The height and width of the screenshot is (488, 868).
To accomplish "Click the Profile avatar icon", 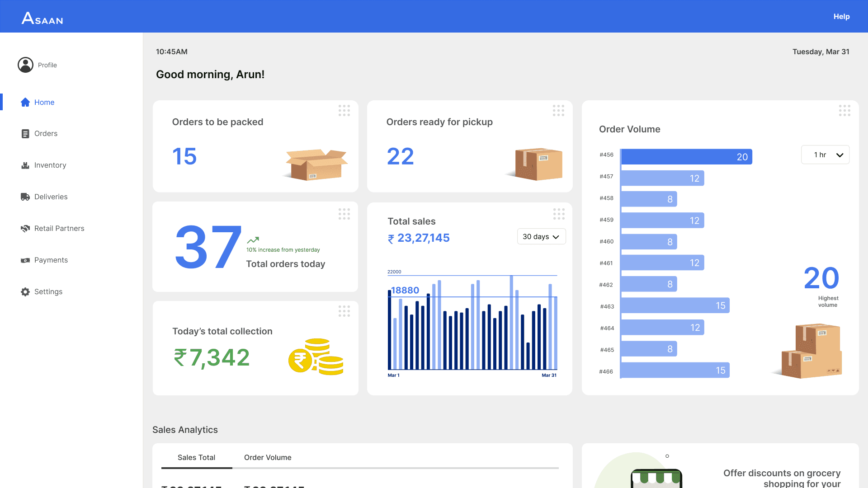I will (x=25, y=65).
